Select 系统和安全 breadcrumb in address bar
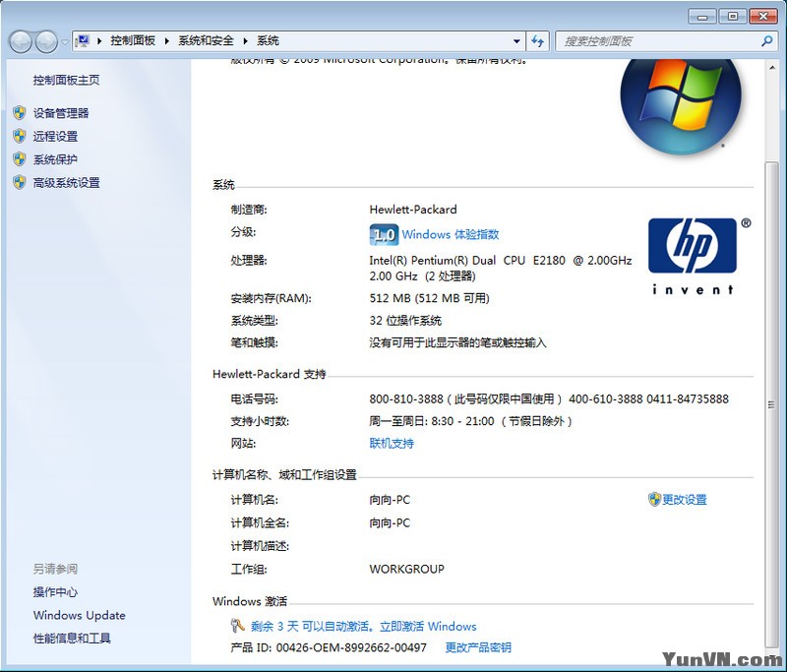Screen dimensions: 787x672 [x=206, y=40]
